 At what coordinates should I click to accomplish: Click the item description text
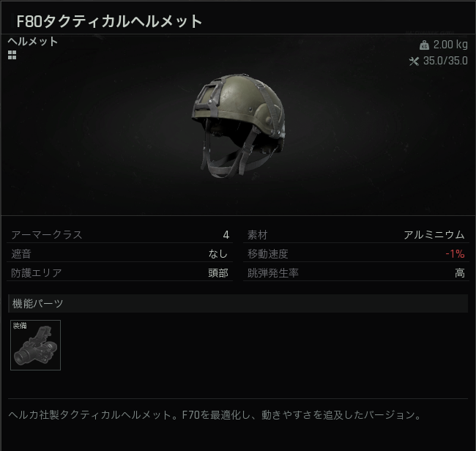click(x=215, y=415)
